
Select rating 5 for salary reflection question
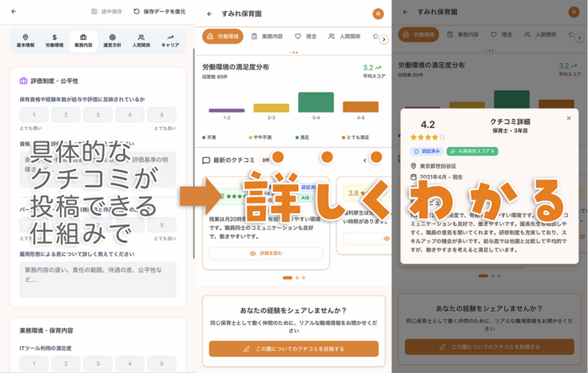[161, 115]
